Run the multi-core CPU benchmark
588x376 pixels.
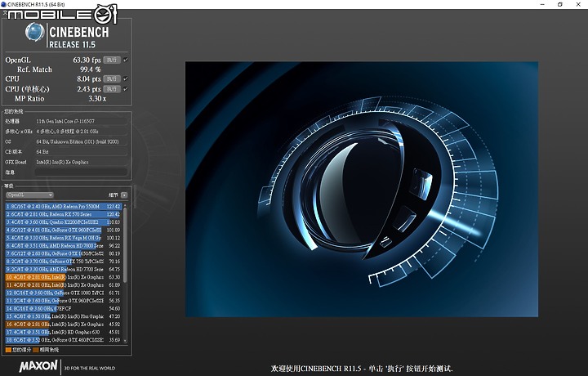point(112,78)
